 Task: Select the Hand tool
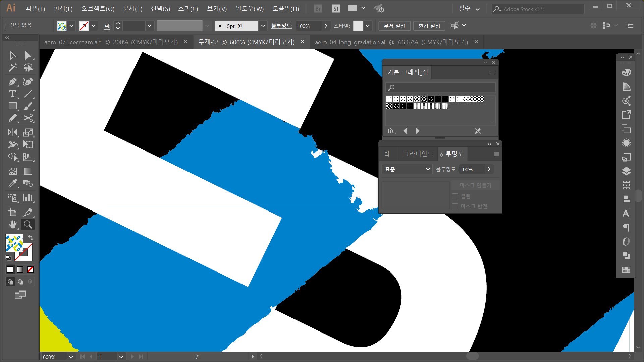13,224
